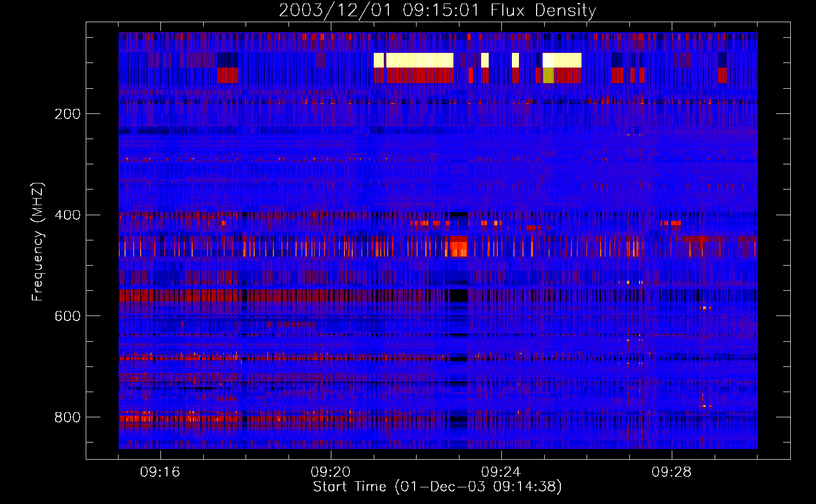Click the 200 frequency tick label
Screen dimensions: 816x504
pos(68,114)
